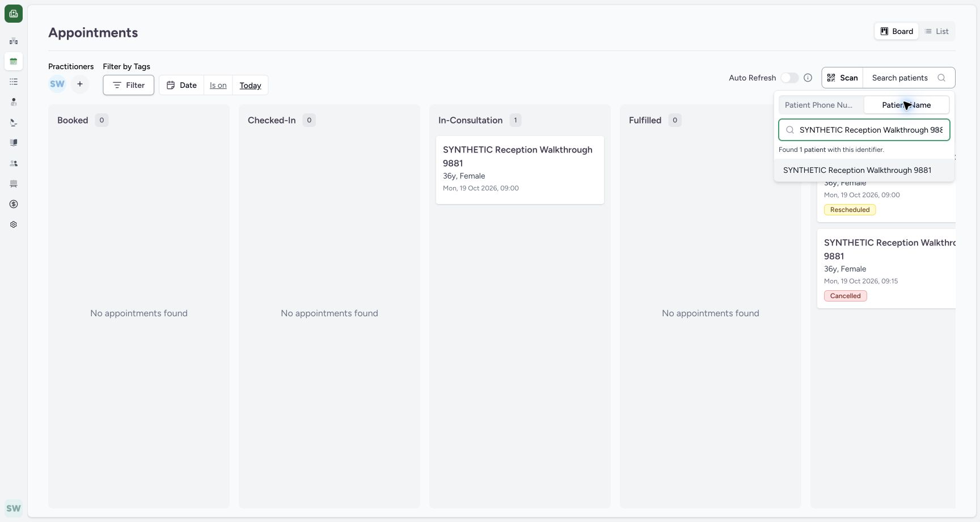Click the Cancelled status badge

pos(845,296)
